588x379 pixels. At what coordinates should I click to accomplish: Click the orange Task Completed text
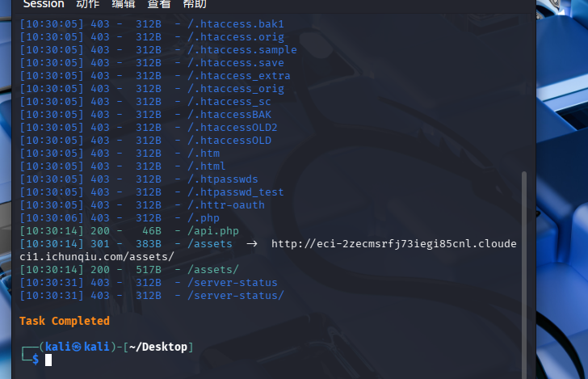[x=65, y=321]
